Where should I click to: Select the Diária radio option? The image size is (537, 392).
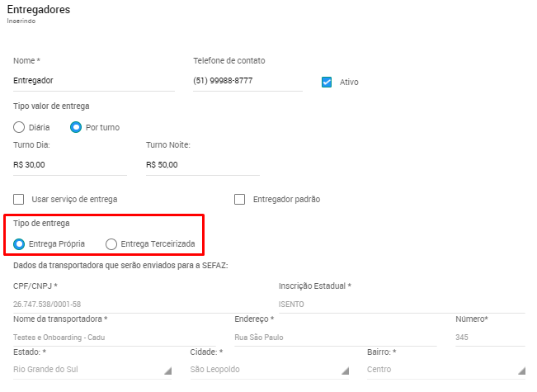coord(20,127)
